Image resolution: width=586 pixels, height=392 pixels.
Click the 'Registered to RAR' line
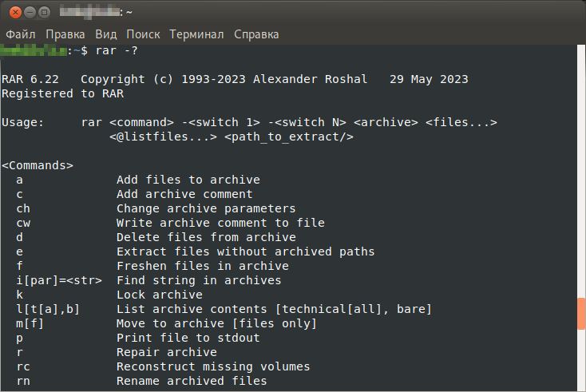tap(62, 93)
